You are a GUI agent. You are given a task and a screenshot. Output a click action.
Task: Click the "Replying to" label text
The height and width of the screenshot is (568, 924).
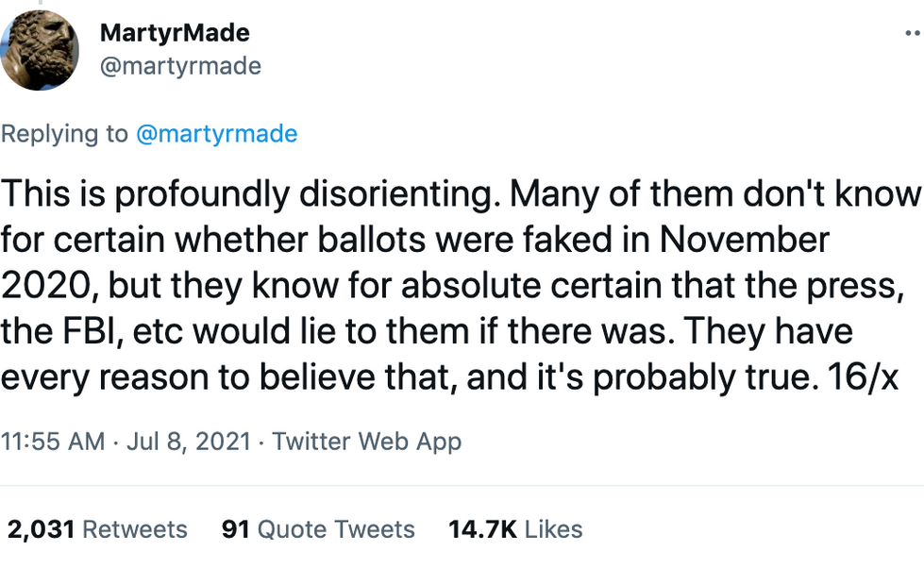pos(64,134)
